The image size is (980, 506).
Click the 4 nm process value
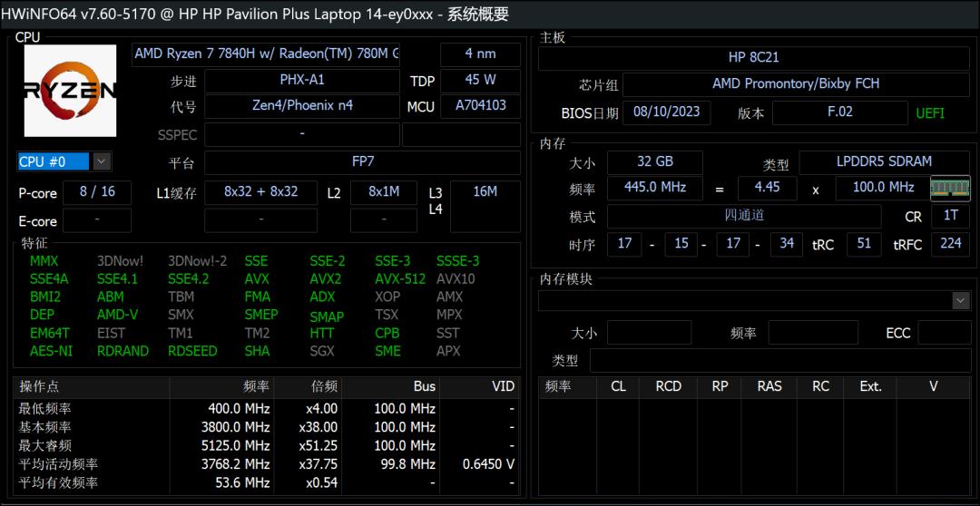(480, 54)
